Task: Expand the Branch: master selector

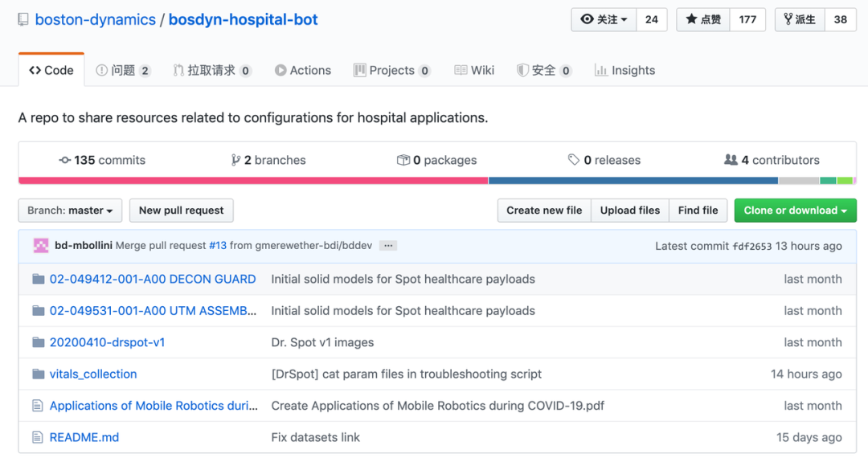Action: (70, 211)
